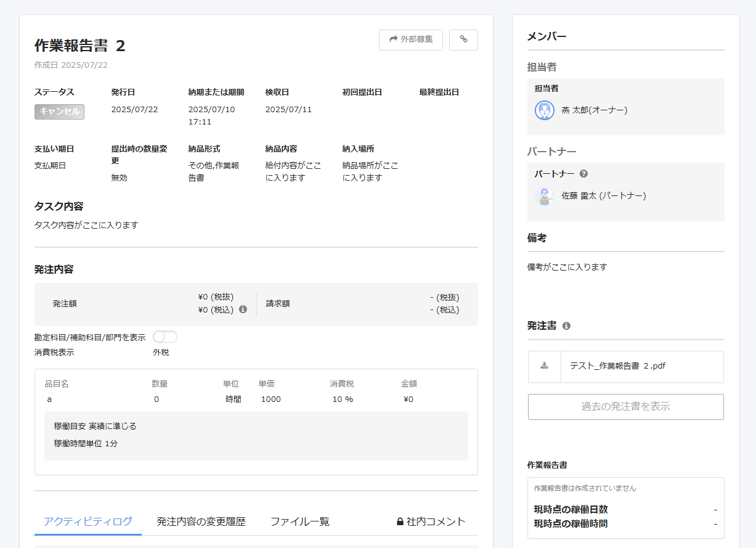Click 佐藤 雷太 (パートナー) name
Image resolution: width=756 pixels, height=548 pixels.
click(x=604, y=196)
